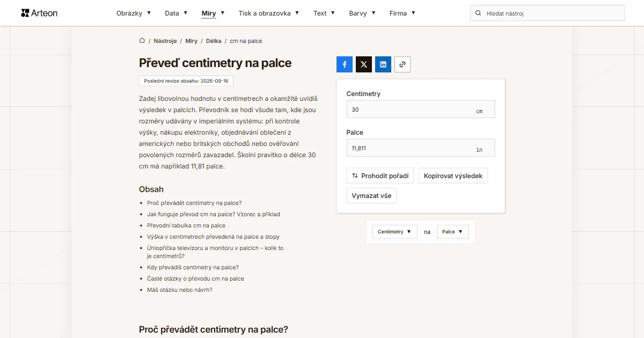Copy page link icon
This screenshot has height=338, width=644.
[x=402, y=64]
